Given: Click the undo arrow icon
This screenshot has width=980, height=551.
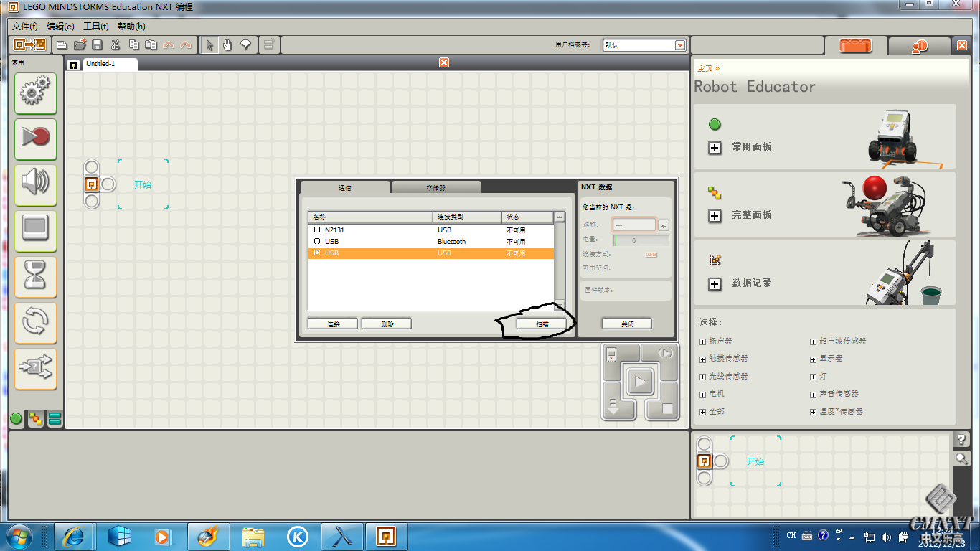Looking at the screenshot, I should click(169, 45).
